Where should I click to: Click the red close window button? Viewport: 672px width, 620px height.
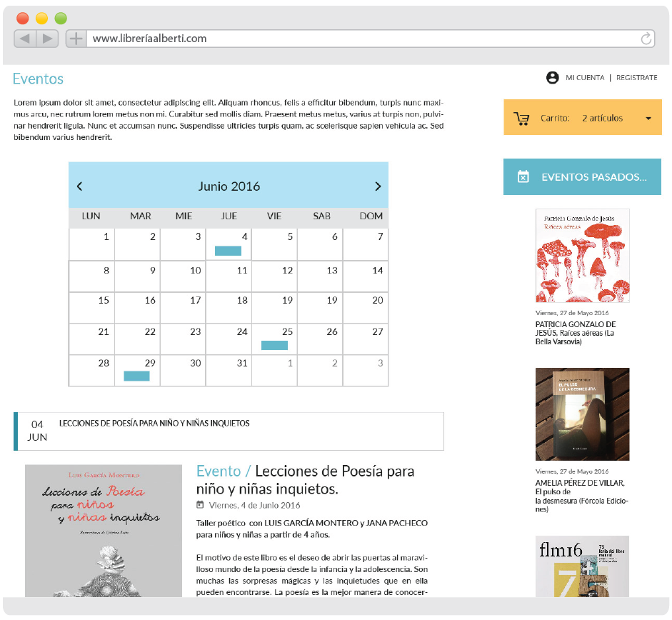[x=23, y=19]
